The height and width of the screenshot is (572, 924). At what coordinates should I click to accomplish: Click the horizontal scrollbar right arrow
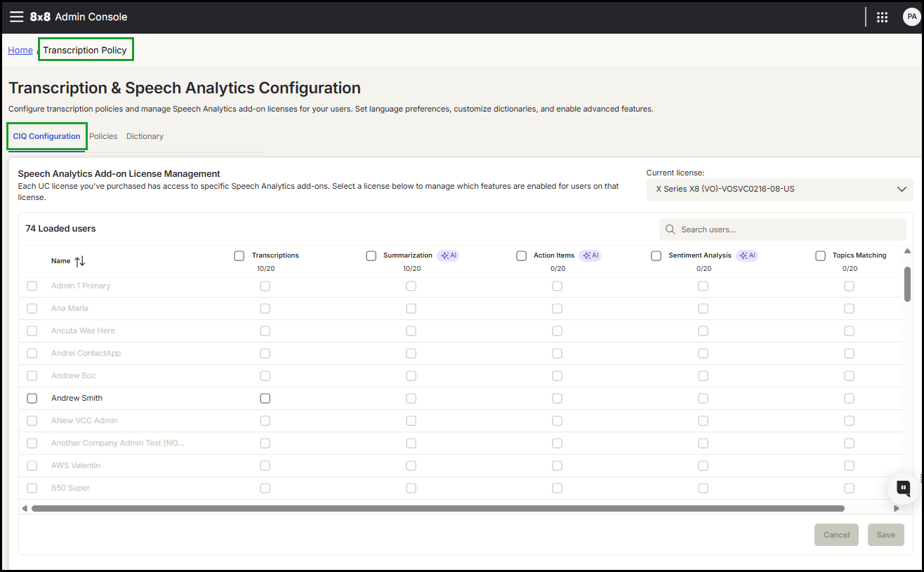pyautogui.click(x=896, y=508)
